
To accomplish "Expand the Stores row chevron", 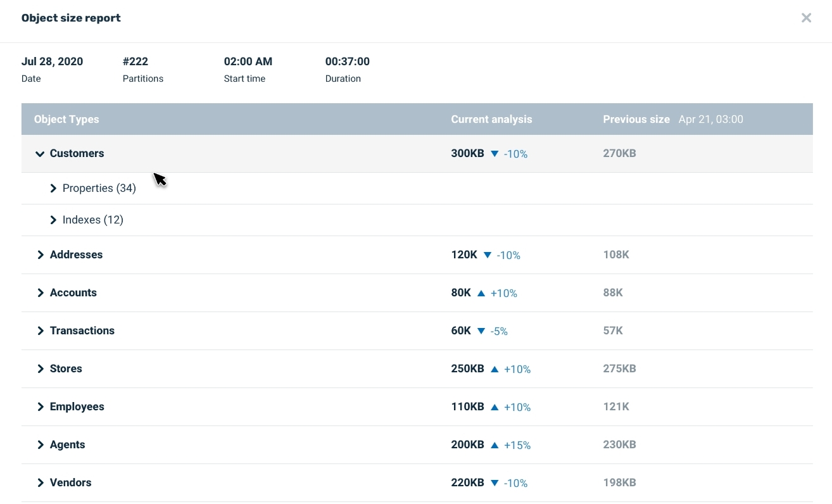I will pyautogui.click(x=41, y=369).
